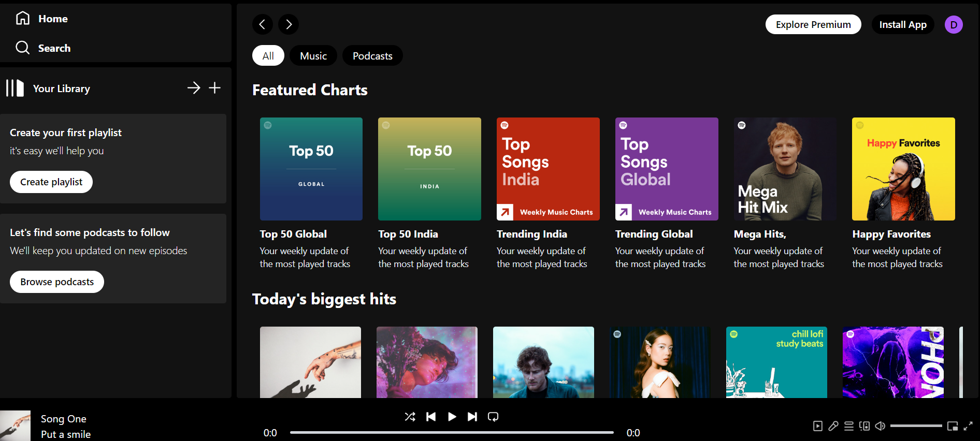
Task: Switch to the Music filter tab
Action: point(313,56)
